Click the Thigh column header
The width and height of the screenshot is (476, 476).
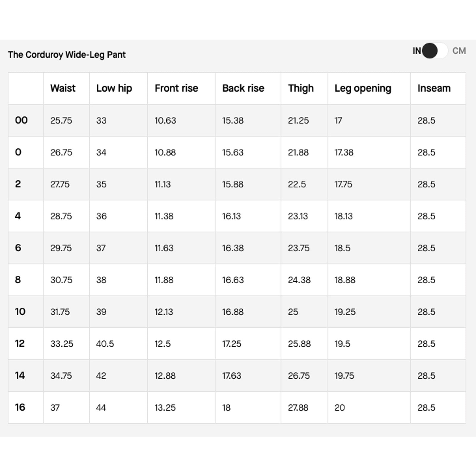tap(301, 88)
